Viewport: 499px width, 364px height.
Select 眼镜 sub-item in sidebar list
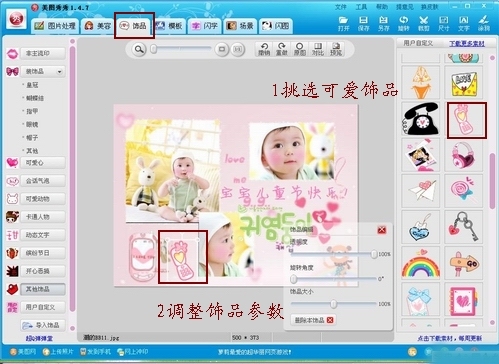click(32, 124)
